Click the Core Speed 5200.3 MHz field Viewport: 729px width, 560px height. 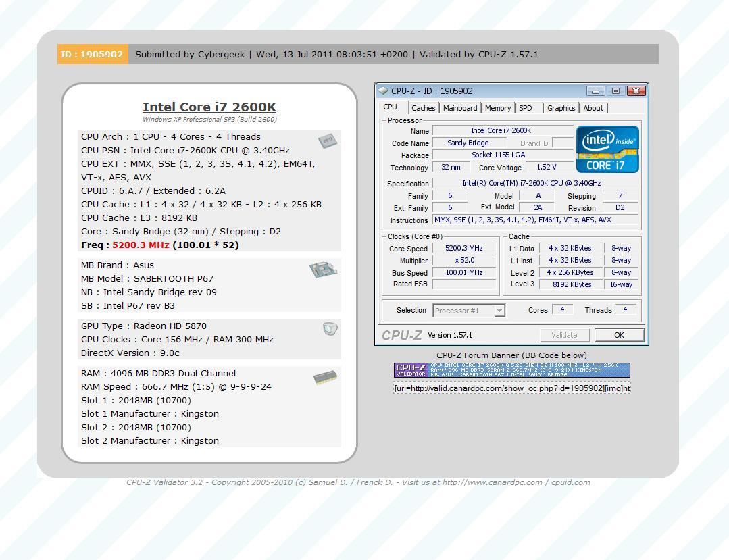pyautogui.click(x=464, y=248)
